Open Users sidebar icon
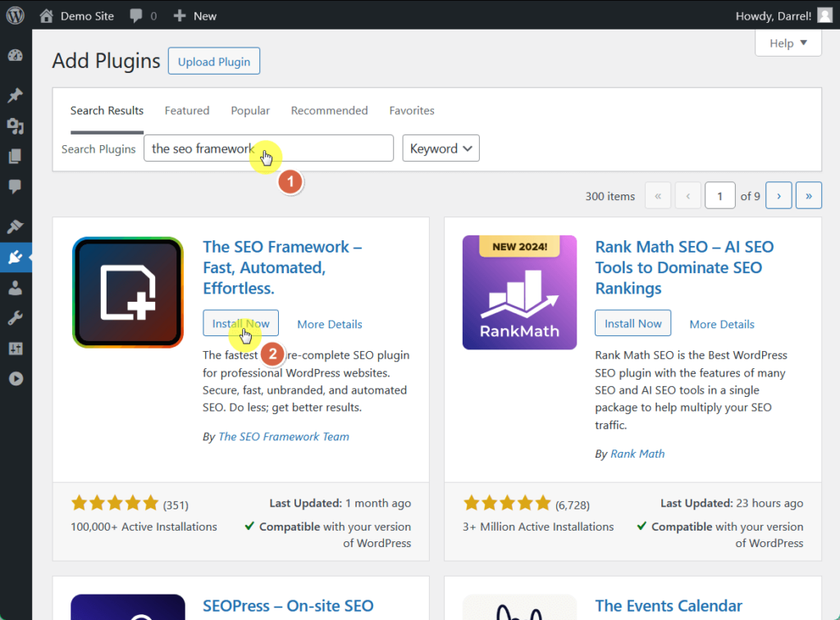 coord(16,288)
